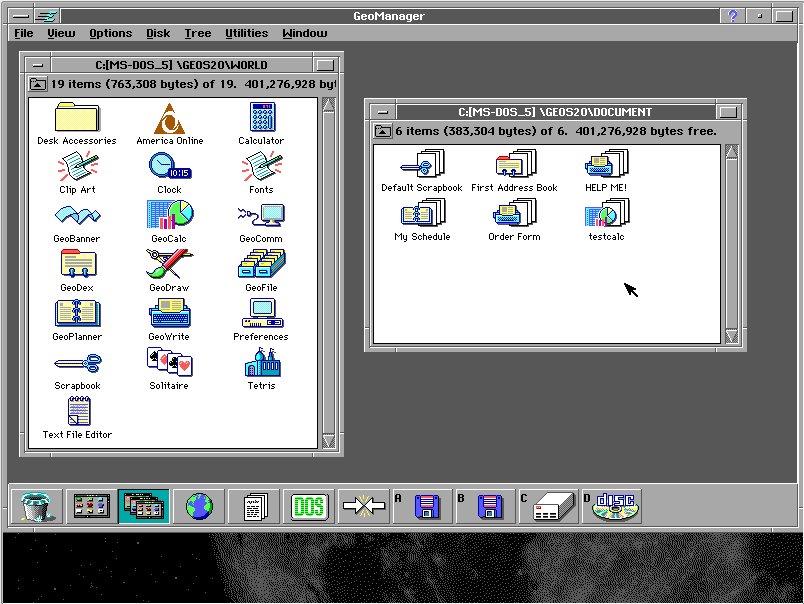Open the Express menu in GeoManager title bar
Image resolution: width=804 pixels, height=604 pixels.
[47, 16]
